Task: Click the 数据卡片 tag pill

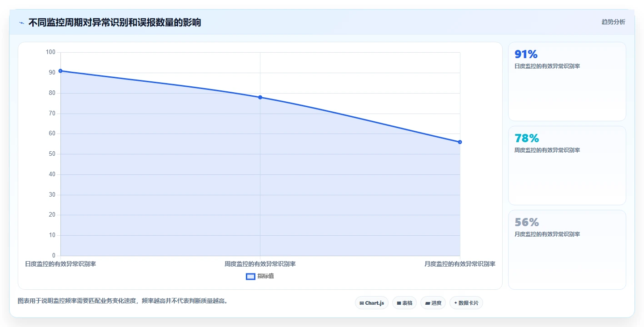Action: click(466, 303)
